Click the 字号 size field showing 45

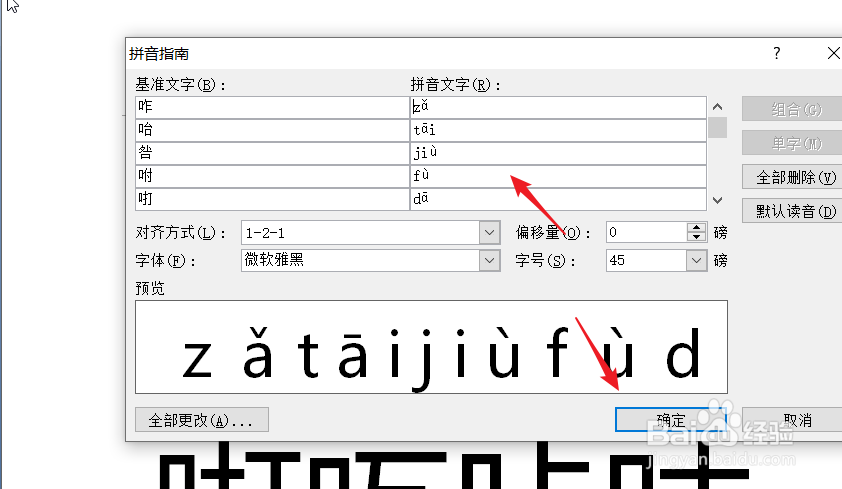(646, 260)
